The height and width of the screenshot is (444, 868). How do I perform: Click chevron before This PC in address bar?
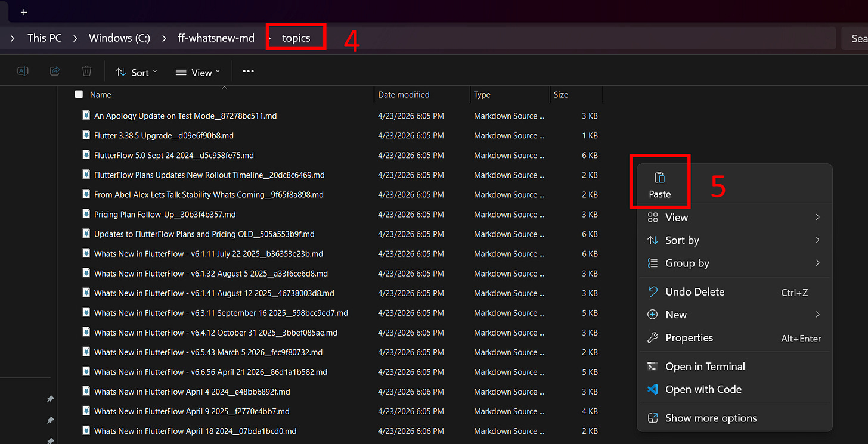[13, 38]
